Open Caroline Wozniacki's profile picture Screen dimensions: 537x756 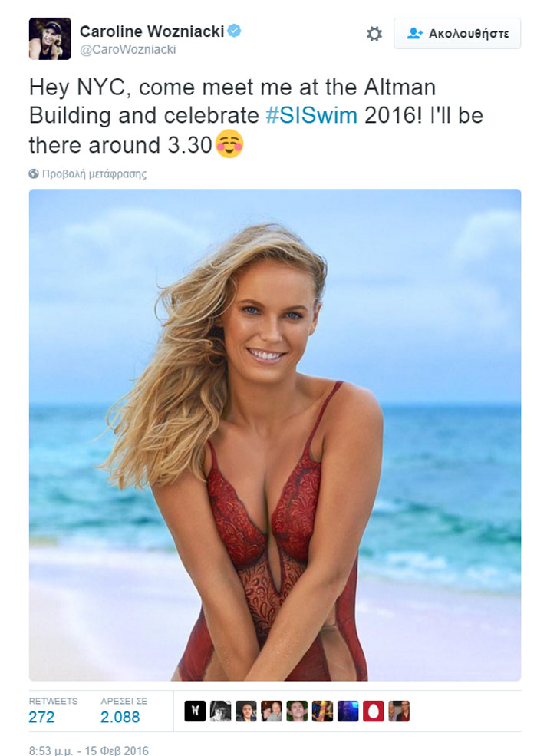coord(50,38)
